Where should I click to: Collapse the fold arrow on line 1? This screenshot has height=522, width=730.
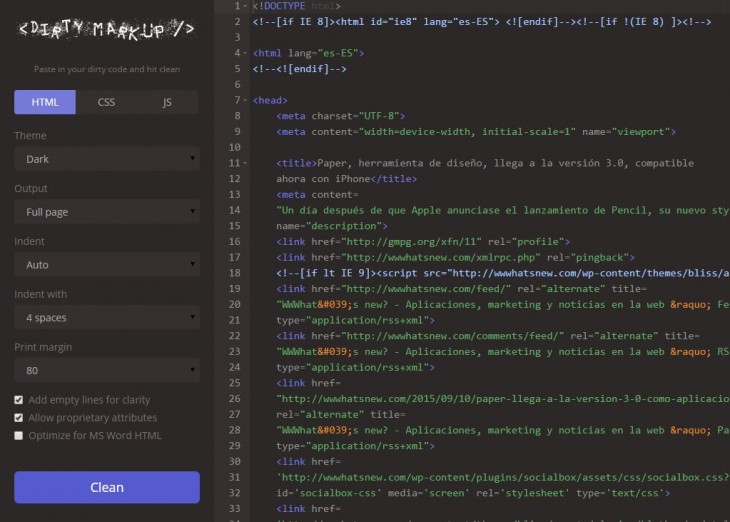245,6
